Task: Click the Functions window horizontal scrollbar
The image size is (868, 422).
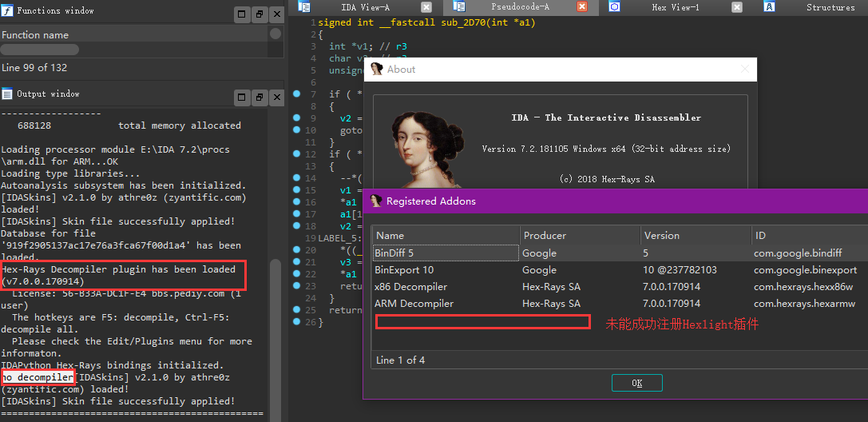Action: [x=39, y=50]
